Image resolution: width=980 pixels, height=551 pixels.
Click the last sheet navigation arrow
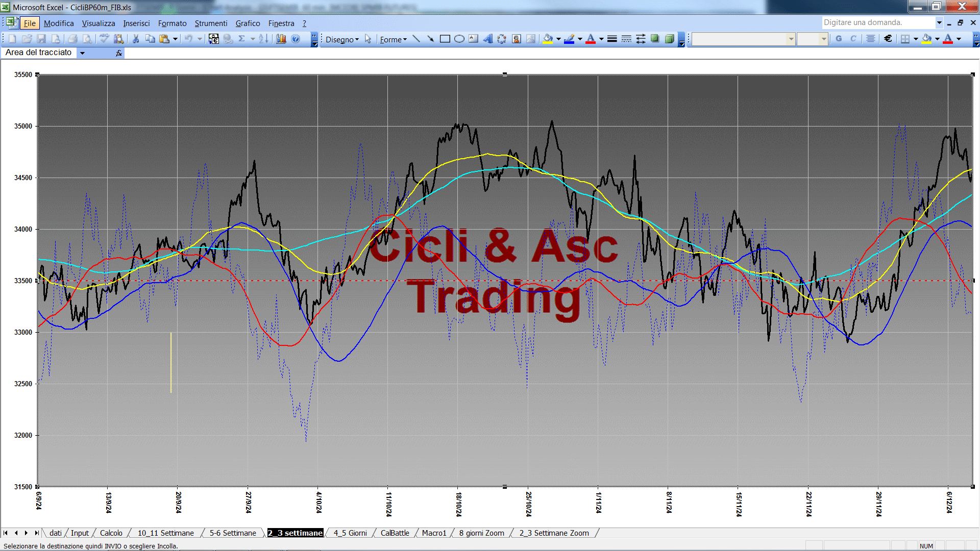pyautogui.click(x=37, y=533)
